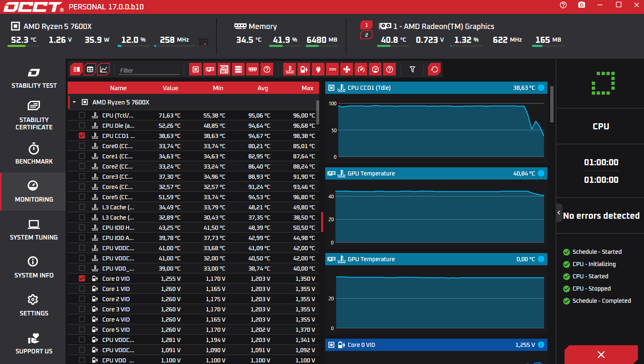The height and width of the screenshot is (364, 644).
Task: Uncheck the Core 0 VID checkbox
Action: 82,279
